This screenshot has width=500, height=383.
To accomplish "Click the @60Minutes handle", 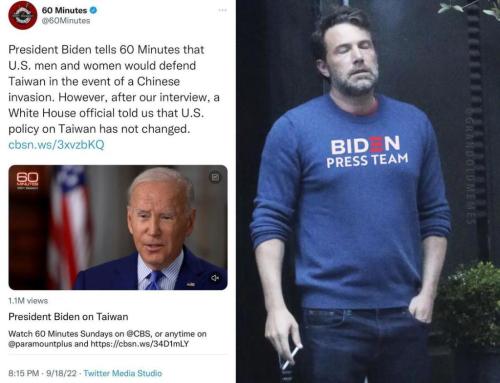I will click(x=66, y=21).
